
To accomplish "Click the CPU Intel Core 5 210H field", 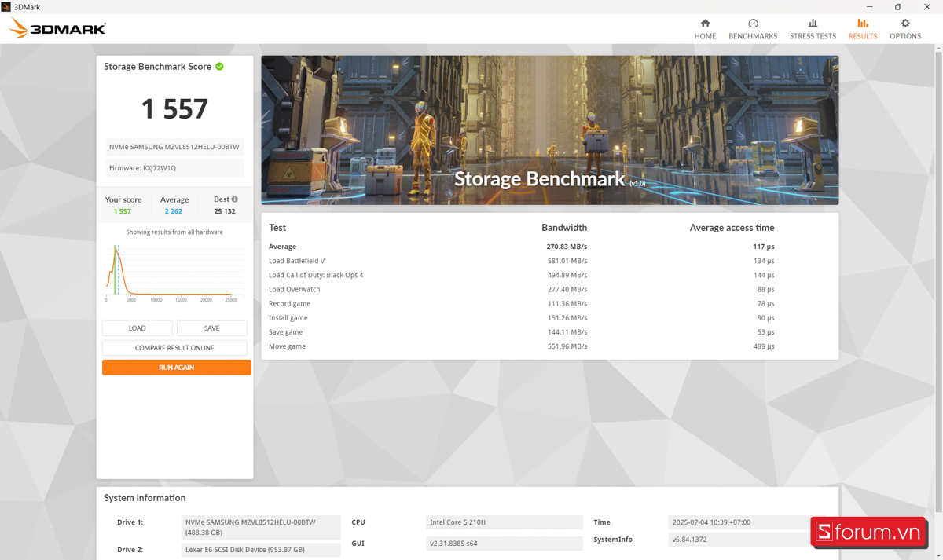I will (505, 522).
